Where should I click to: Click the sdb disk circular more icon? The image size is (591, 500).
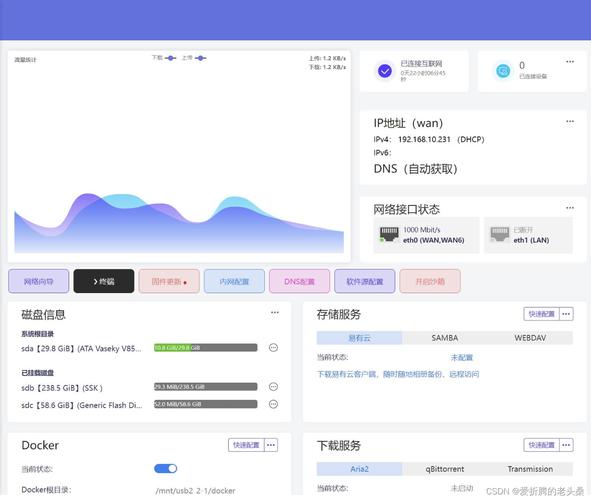273,387
